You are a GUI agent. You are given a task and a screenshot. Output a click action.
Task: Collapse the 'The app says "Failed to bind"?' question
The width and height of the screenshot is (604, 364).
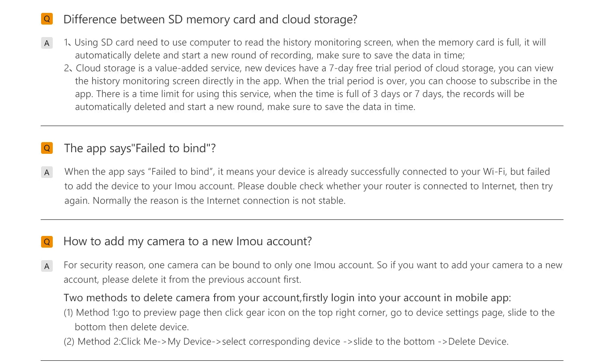[x=140, y=148]
